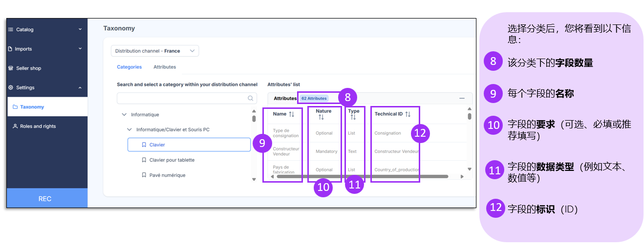Sort the list by Type column
The width and height of the screenshot is (644, 251).
[353, 117]
